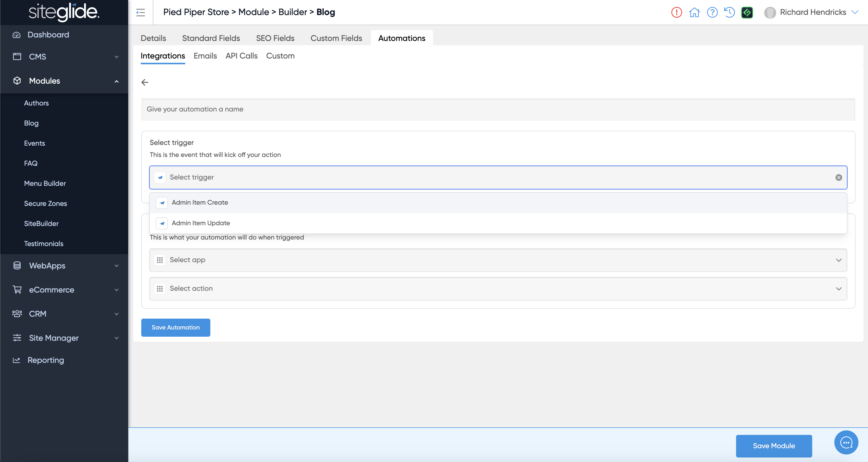Click the Save Module button
868x462 pixels.
coord(774,445)
